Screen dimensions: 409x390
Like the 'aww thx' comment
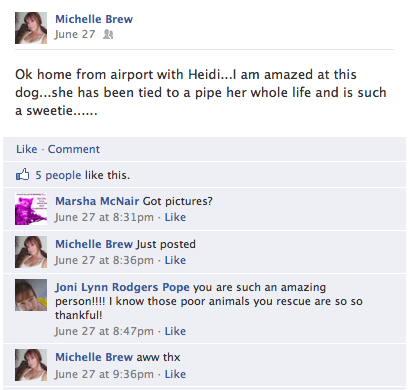(x=175, y=374)
